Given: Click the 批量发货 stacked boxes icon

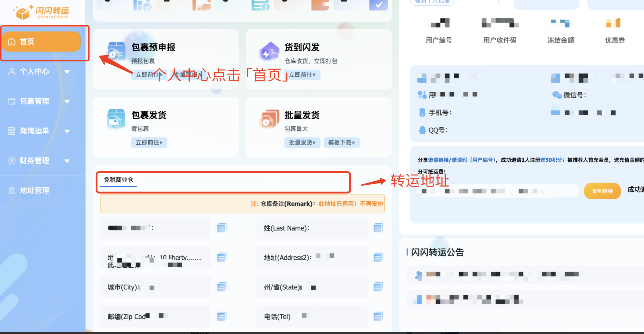Looking at the screenshot, I should pyautogui.click(x=269, y=119).
